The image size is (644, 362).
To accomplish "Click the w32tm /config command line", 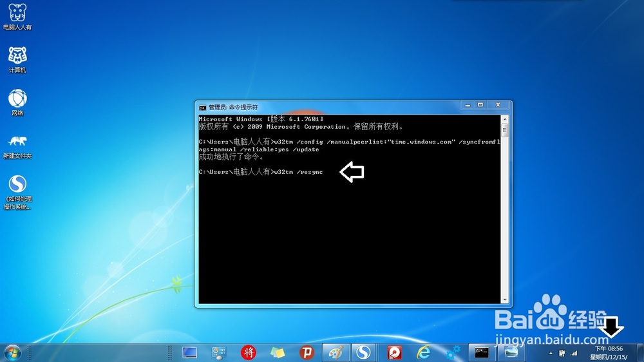I will point(350,146).
